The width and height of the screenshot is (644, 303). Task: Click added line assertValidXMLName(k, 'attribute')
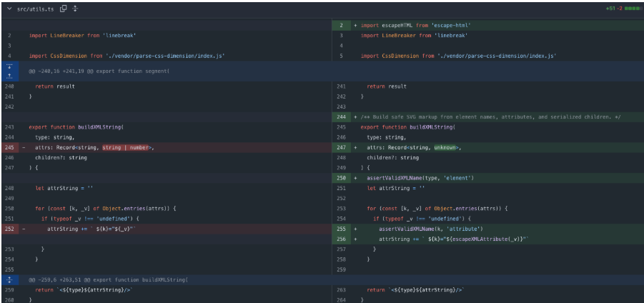point(488,229)
